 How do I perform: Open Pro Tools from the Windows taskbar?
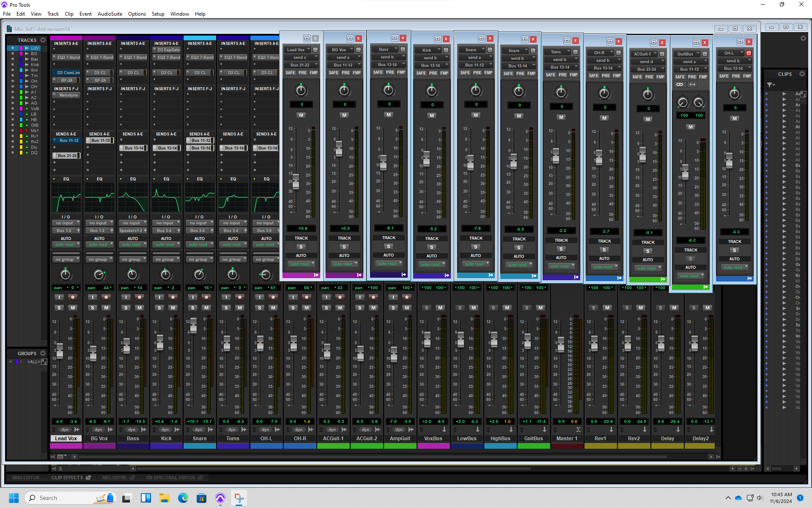(220, 498)
